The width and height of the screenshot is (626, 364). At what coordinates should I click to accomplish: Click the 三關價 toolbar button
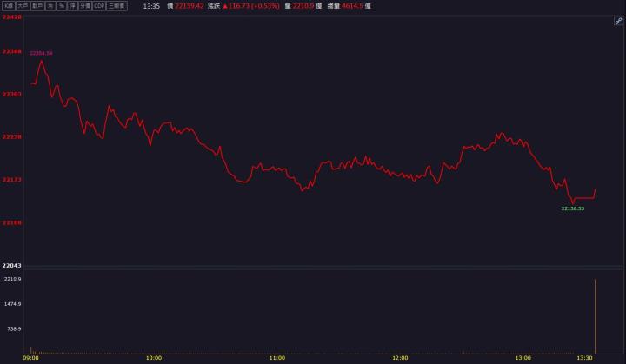pos(117,6)
